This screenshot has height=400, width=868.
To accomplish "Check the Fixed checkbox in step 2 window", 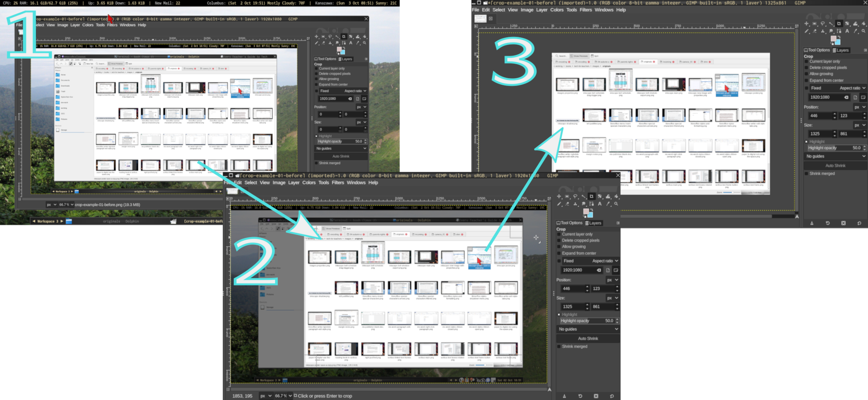I will [x=559, y=261].
